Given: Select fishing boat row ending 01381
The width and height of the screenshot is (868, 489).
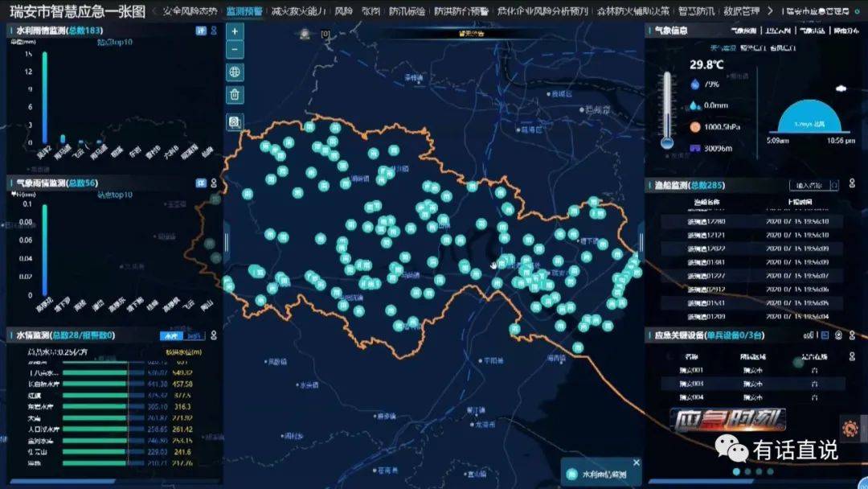Looking at the screenshot, I should point(751,262).
